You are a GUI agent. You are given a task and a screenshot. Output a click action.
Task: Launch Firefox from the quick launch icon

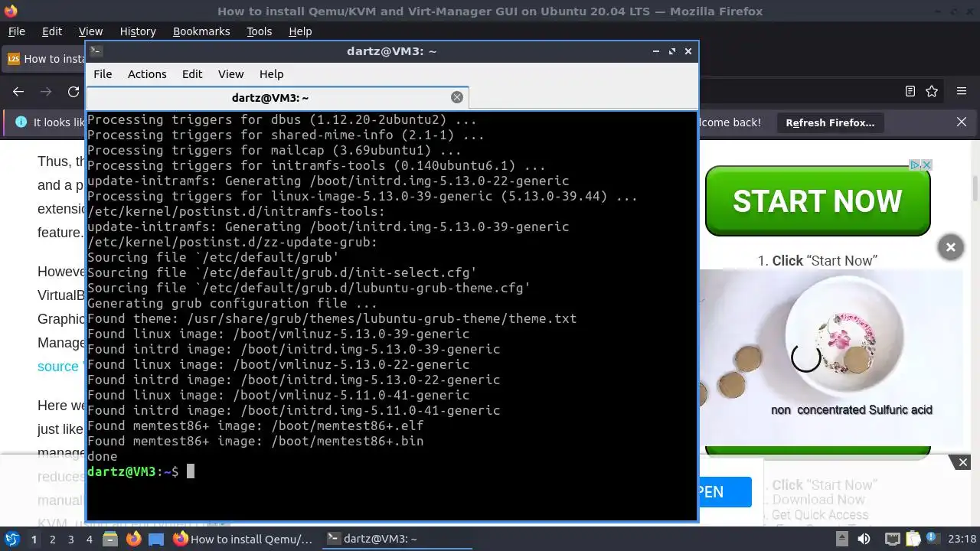[133, 540]
